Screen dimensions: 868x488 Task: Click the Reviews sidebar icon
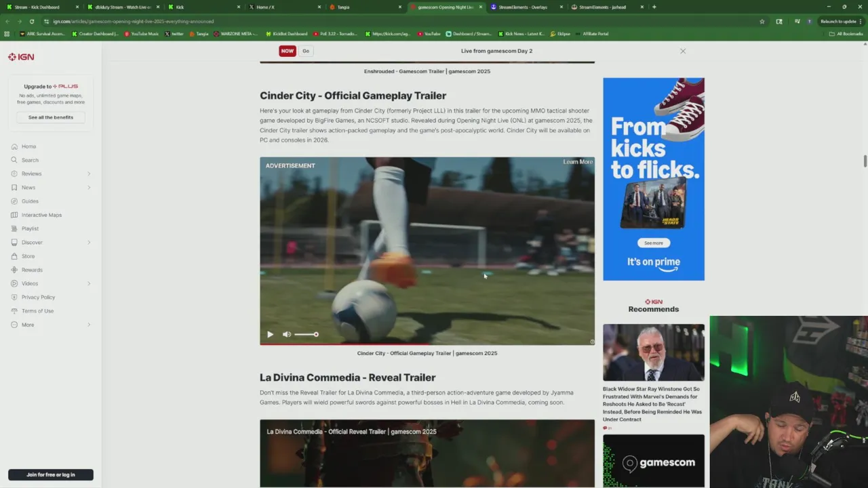click(14, 174)
